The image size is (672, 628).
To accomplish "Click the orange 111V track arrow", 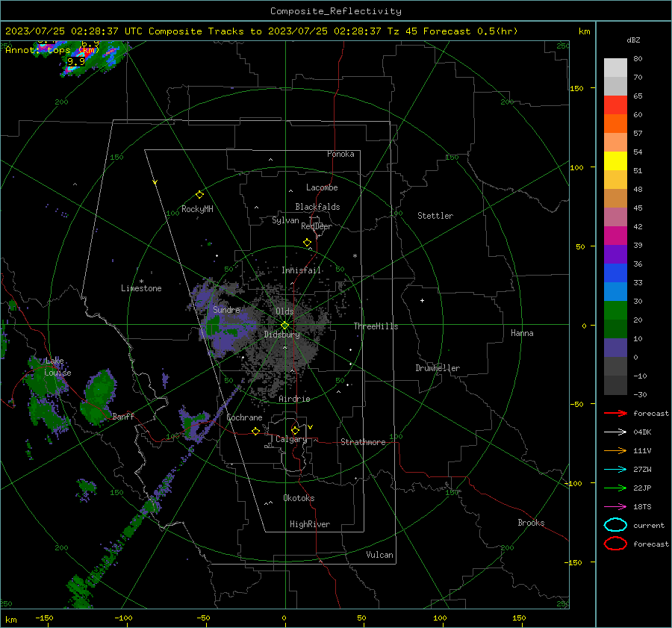I will (615, 450).
